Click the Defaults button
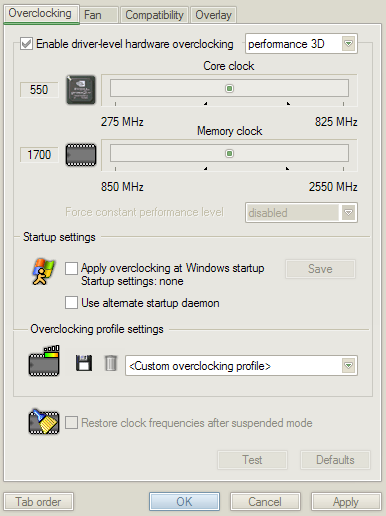Screen dimensions: 386x516 coord(335,460)
